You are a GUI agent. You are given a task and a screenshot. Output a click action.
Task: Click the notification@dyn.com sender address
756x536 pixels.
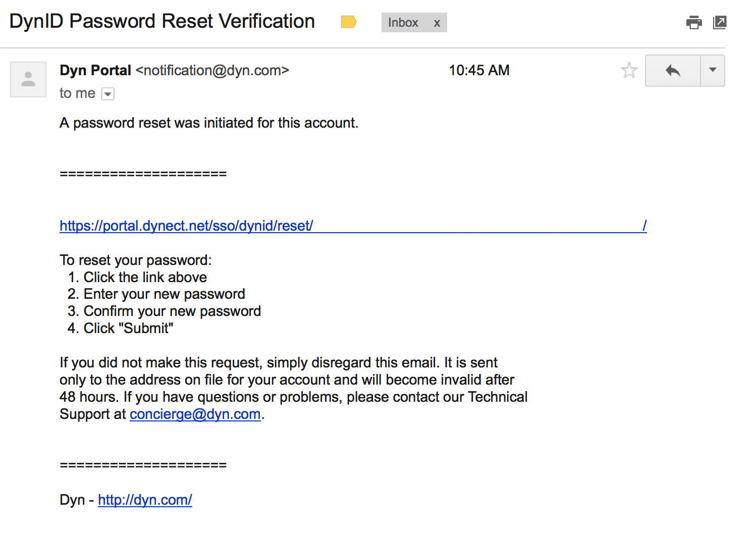pos(212,70)
